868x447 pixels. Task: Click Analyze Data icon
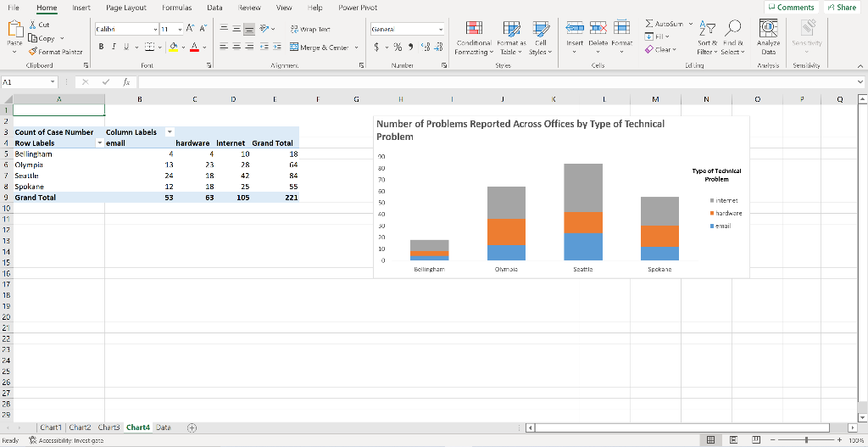coord(768,29)
